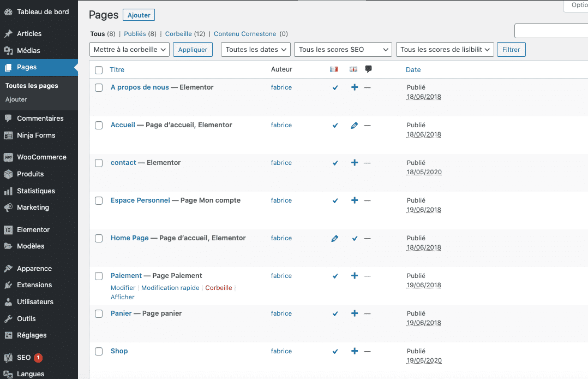Sort pages by the Date column header
This screenshot has height=379, width=588.
pyautogui.click(x=413, y=70)
